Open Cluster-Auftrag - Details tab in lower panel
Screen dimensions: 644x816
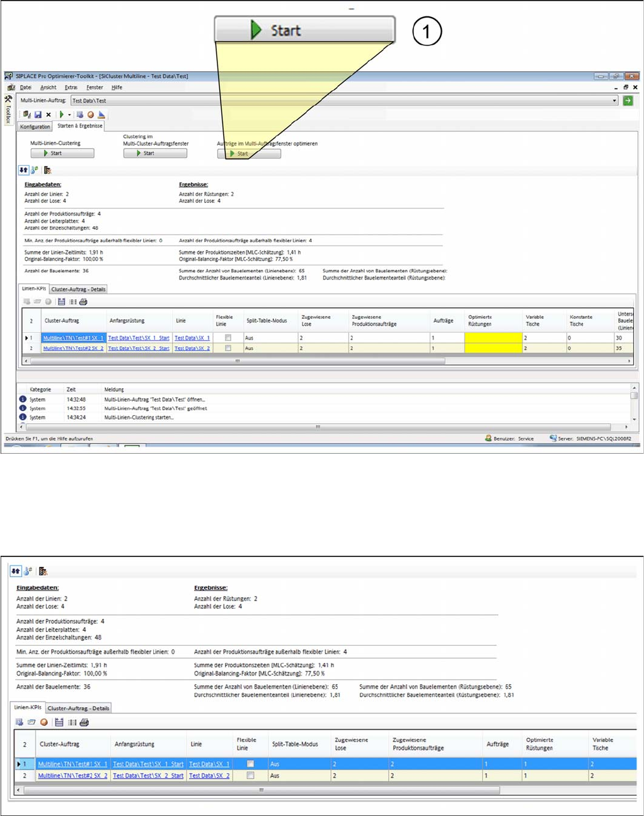(79, 708)
